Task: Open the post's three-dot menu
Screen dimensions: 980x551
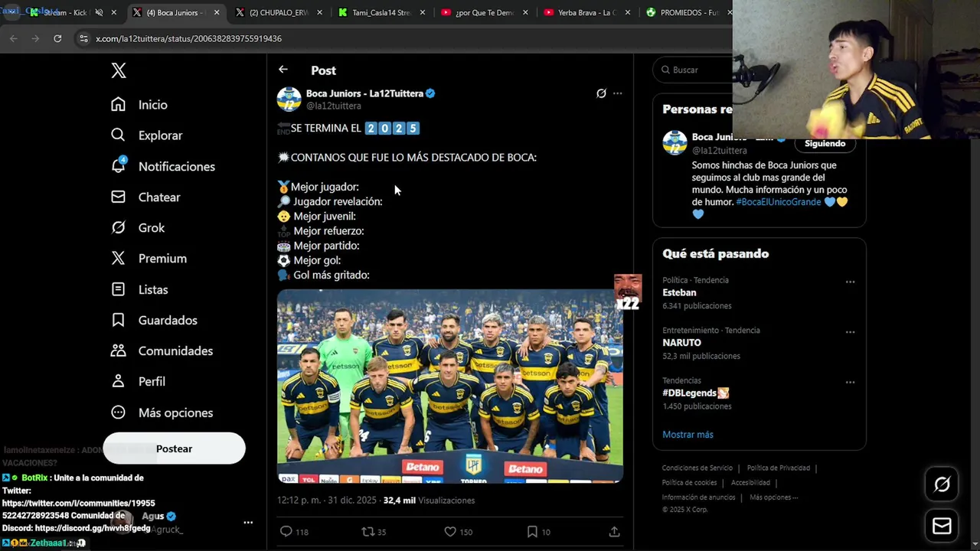Action: (618, 93)
